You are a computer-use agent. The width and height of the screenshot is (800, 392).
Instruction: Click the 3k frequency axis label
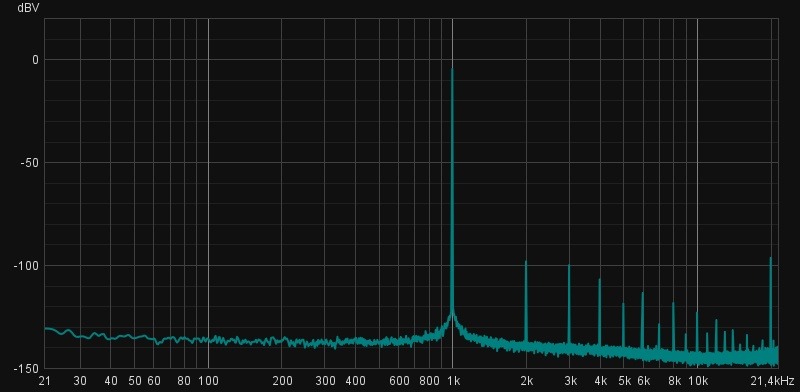coord(570,381)
